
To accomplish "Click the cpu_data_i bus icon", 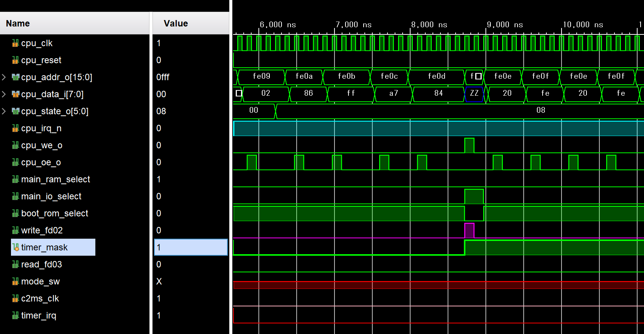I will tap(16, 95).
